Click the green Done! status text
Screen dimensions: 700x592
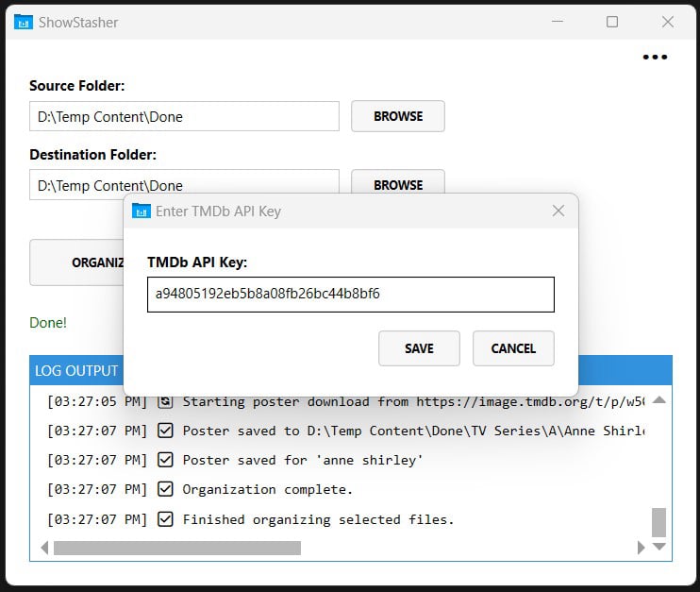(48, 323)
